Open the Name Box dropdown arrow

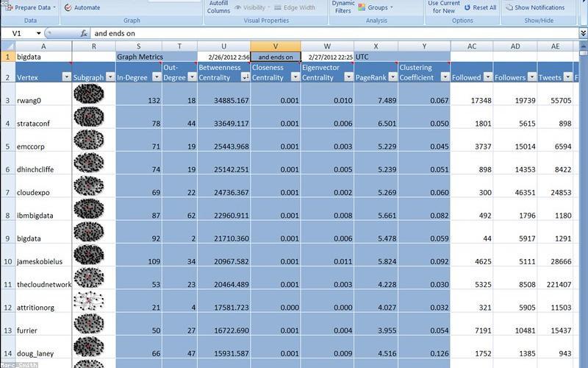[x=38, y=33]
